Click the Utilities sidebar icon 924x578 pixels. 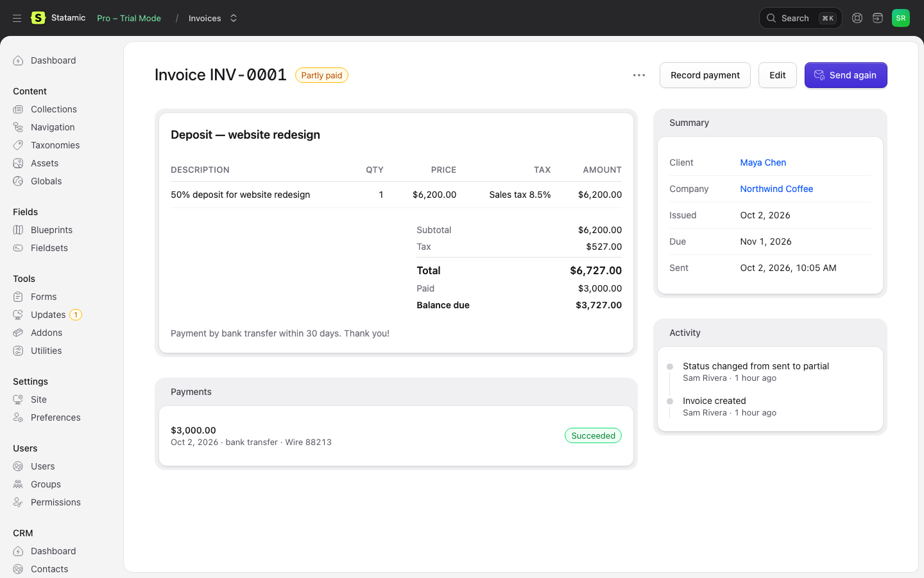18,351
